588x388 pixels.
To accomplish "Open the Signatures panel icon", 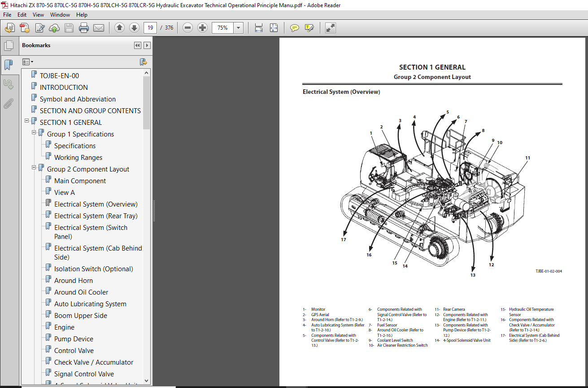I will tap(9, 84).
